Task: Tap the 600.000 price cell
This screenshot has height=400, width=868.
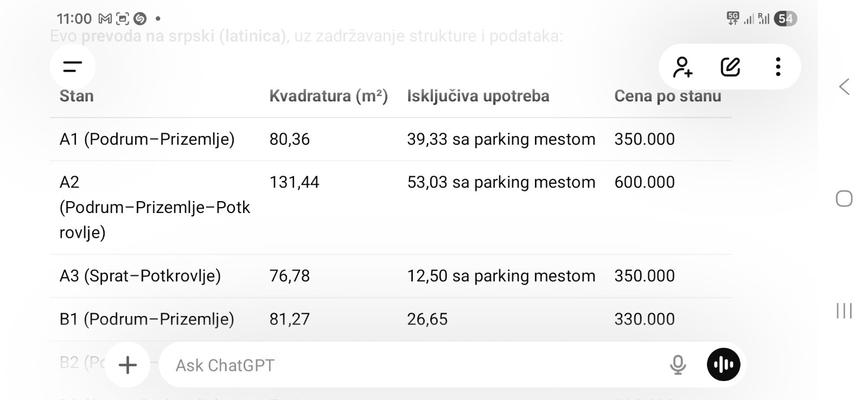Action: point(644,182)
